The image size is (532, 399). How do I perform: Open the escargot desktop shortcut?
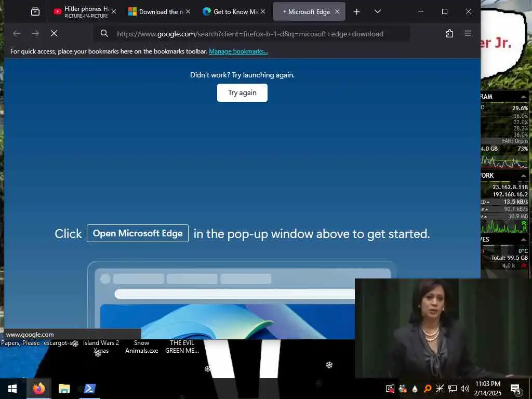tap(60, 343)
